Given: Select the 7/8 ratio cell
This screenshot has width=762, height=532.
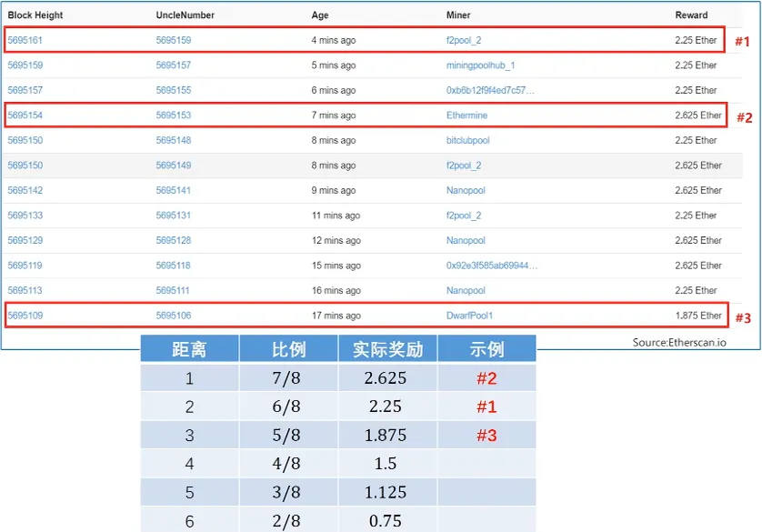Looking at the screenshot, I should tap(289, 378).
